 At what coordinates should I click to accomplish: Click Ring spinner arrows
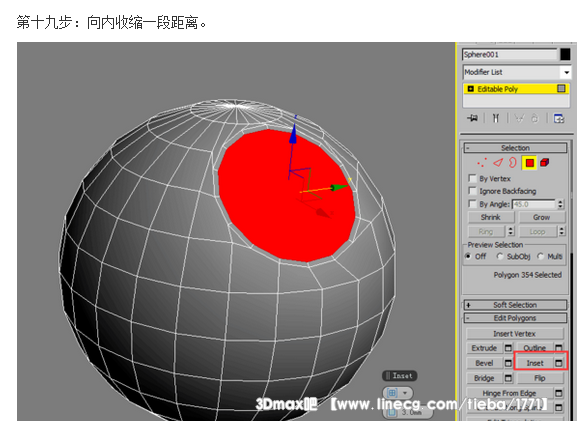tap(510, 231)
